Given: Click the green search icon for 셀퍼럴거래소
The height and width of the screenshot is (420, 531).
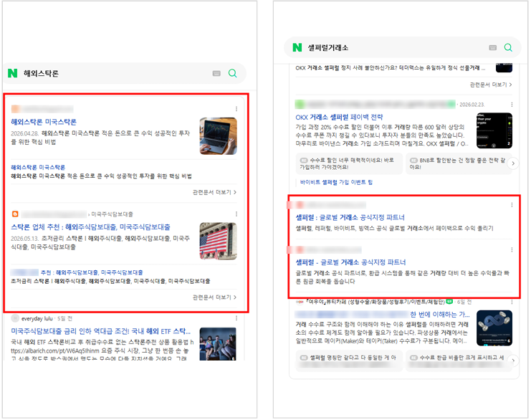Looking at the screenshot, I should coord(508,47).
